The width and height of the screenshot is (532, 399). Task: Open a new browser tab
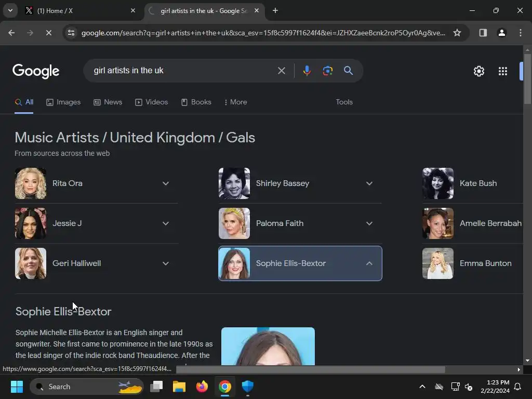coord(275,10)
